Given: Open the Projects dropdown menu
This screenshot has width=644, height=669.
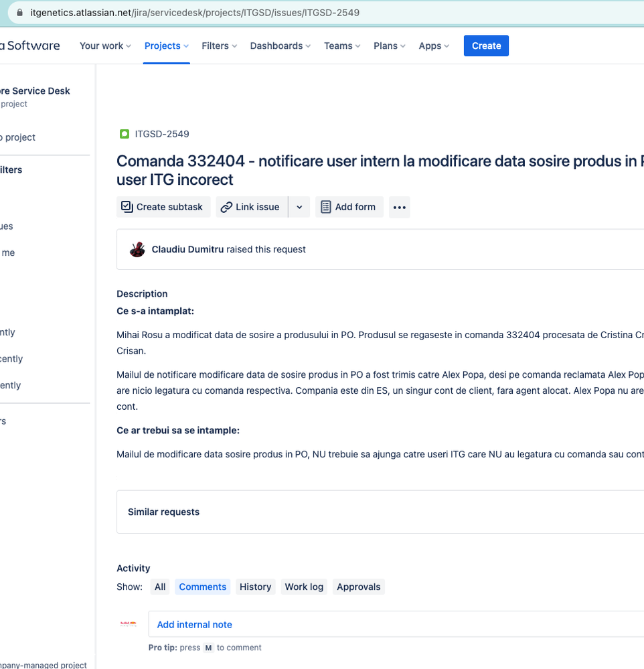Looking at the screenshot, I should click(x=166, y=46).
